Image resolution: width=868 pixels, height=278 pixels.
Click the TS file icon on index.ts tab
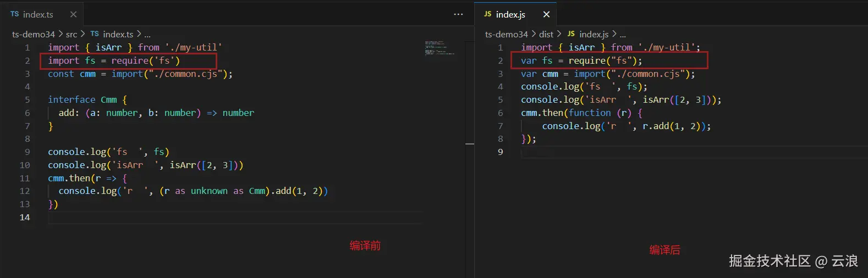(14, 14)
